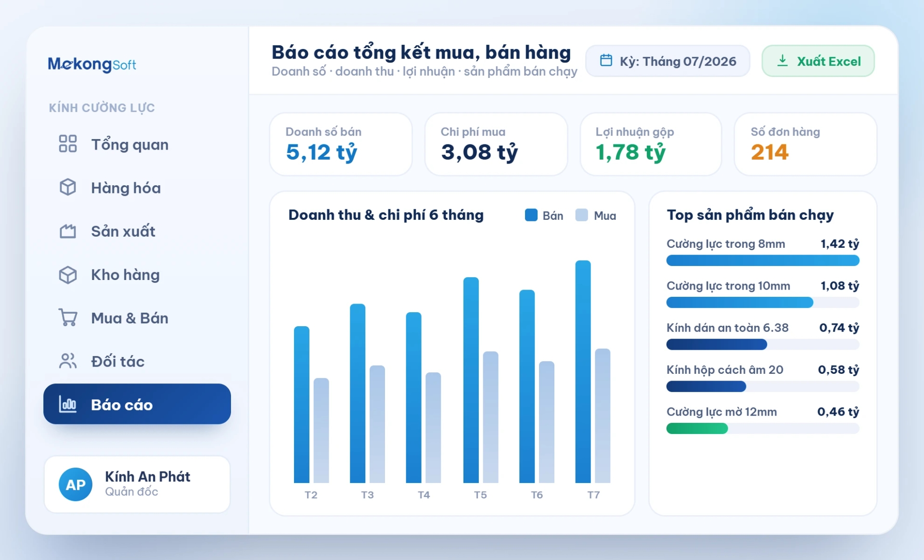Click the T4 Bán dark blue bar
Image resolution: width=924 pixels, height=560 pixels.
click(414, 397)
